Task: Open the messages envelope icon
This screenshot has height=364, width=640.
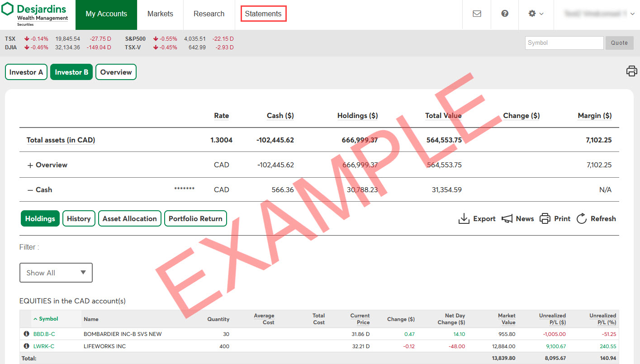Action: pos(477,14)
